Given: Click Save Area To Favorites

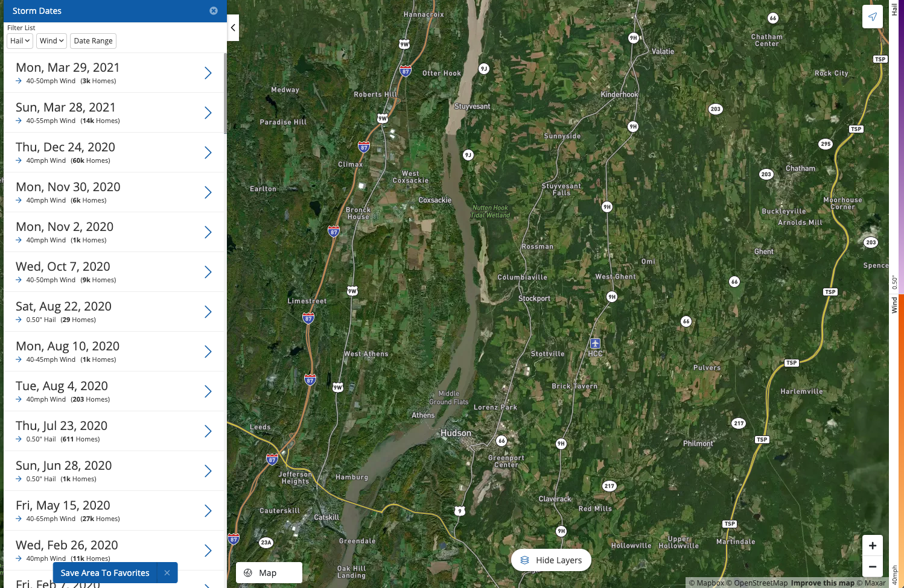Looking at the screenshot, I should pyautogui.click(x=105, y=573).
